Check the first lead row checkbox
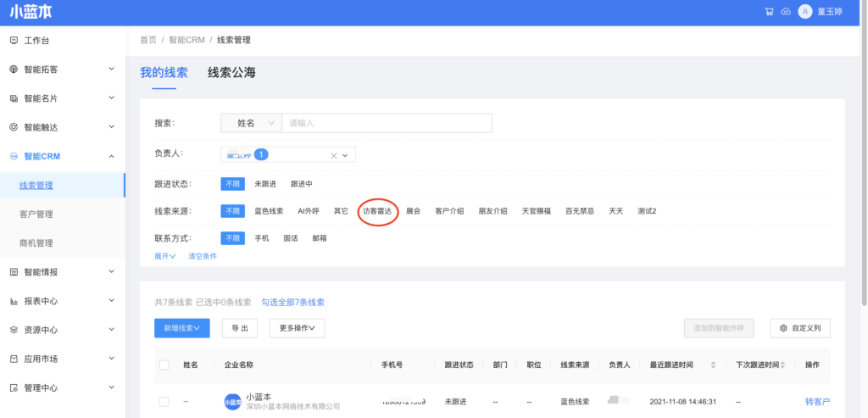868x418 pixels. 164,402
